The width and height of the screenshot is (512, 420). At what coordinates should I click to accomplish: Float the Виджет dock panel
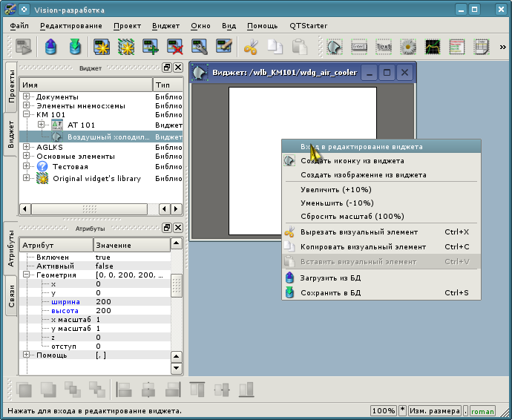click(x=167, y=68)
